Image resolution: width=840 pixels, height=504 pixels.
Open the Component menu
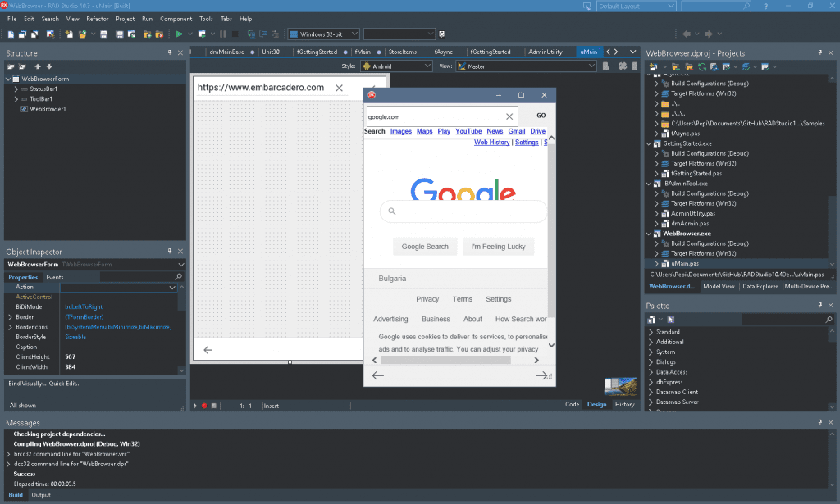point(176,19)
